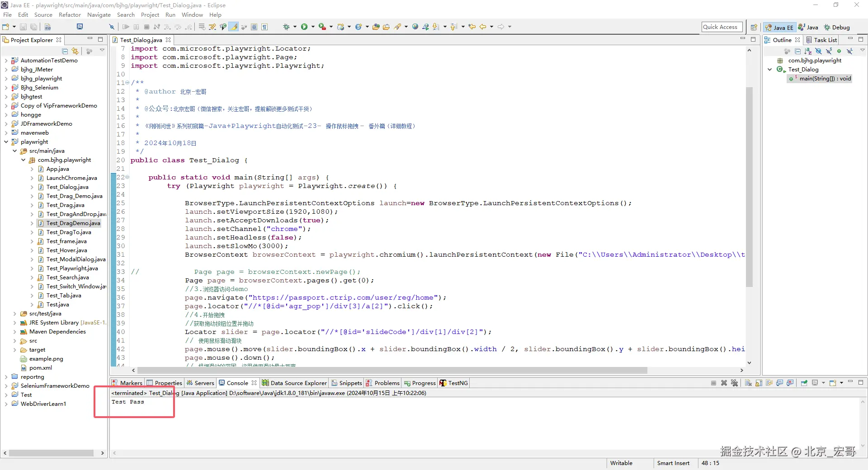868x470 pixels.
Task: Expand Maven Dependencies node
Action: tap(14, 332)
